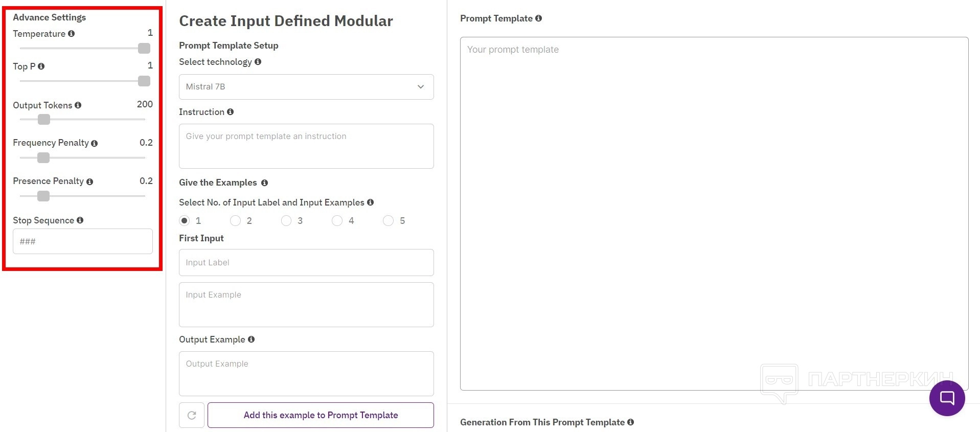Click the Top P info icon
The image size is (980, 432).
point(41,66)
